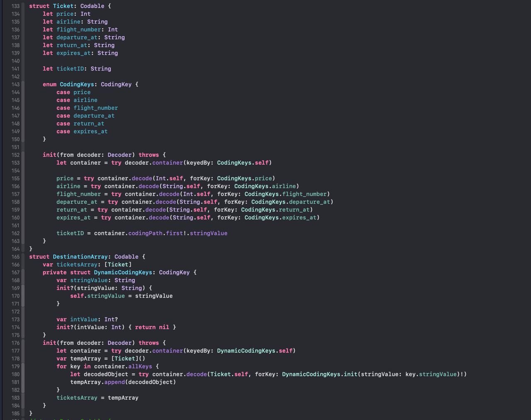Click gutter line number 185
Image resolution: width=531 pixels, height=420 pixels.
tap(15, 414)
